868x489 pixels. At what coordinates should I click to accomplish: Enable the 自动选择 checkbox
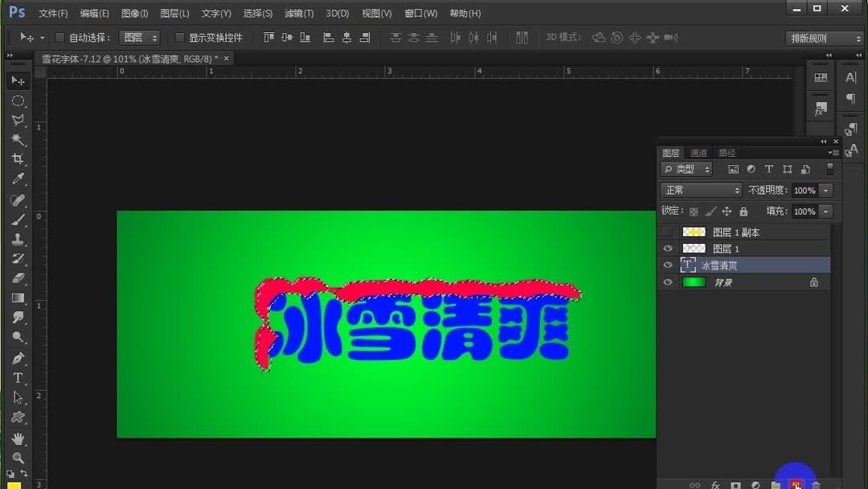point(59,37)
